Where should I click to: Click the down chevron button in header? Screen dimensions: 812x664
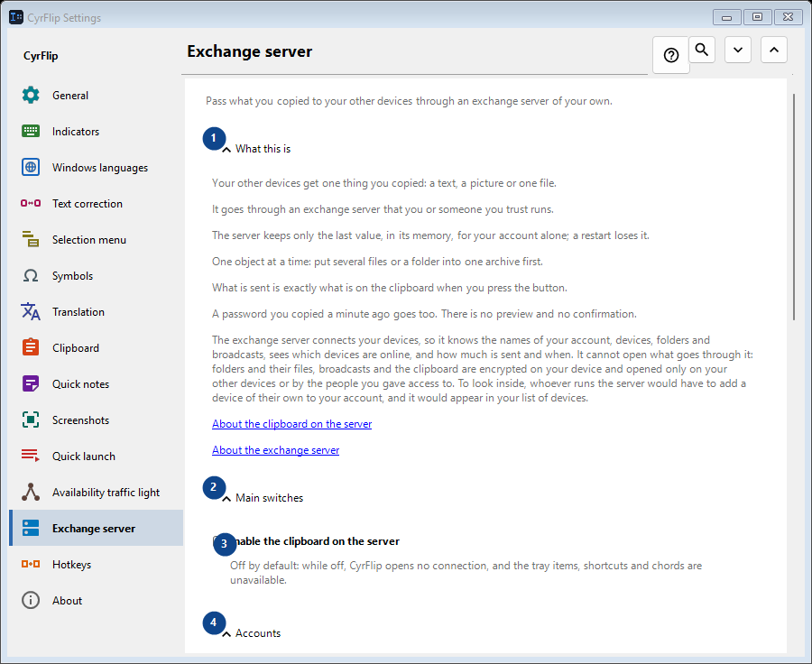[738, 50]
